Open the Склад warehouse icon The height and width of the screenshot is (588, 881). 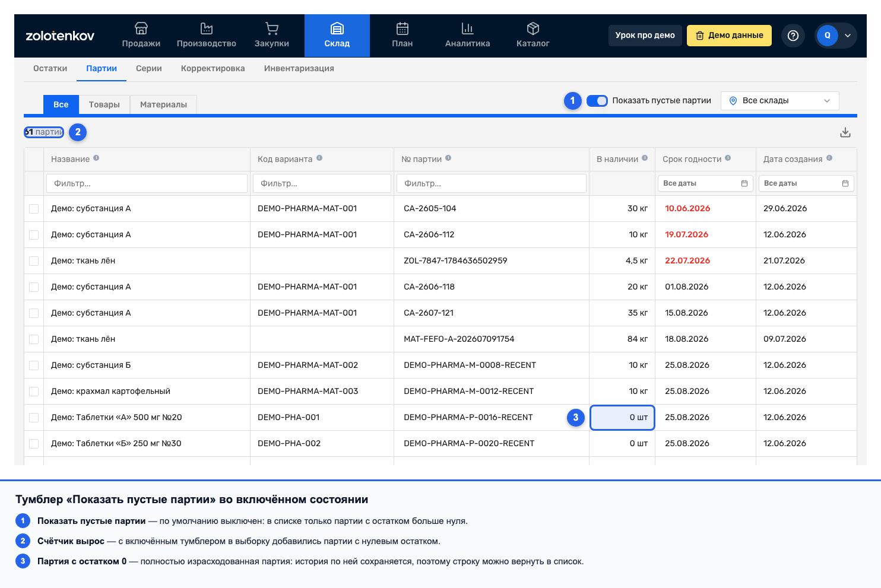pyautogui.click(x=337, y=28)
